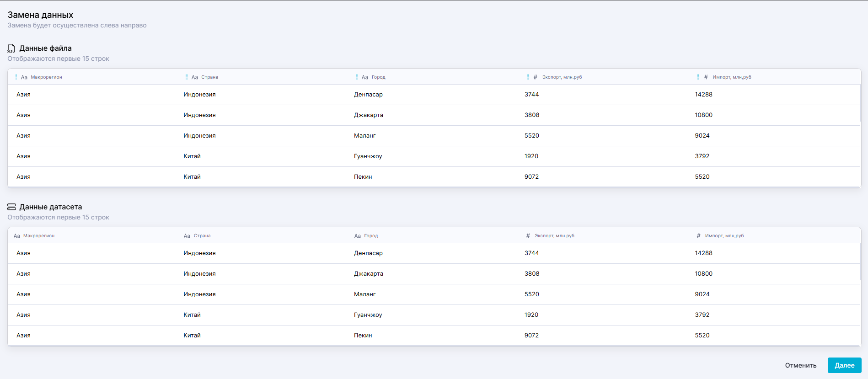Grab the drag handle of file column Город
868x379 pixels.
[x=357, y=77]
